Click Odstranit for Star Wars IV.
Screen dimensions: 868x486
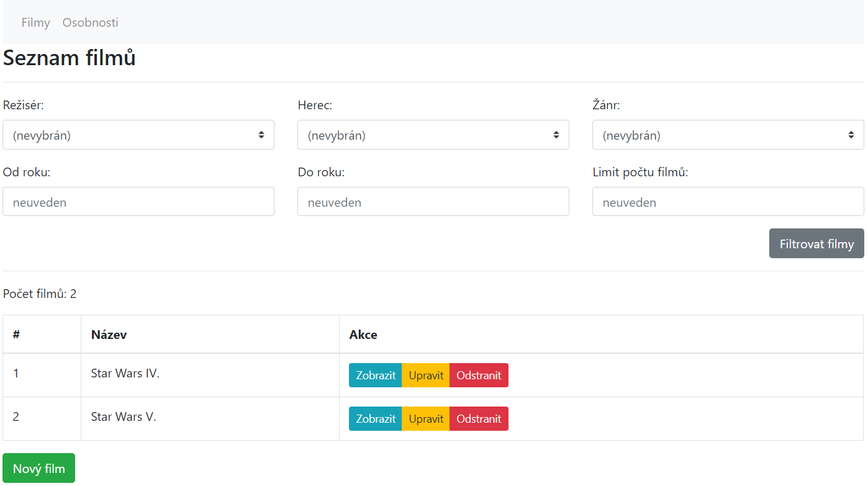[x=479, y=376]
